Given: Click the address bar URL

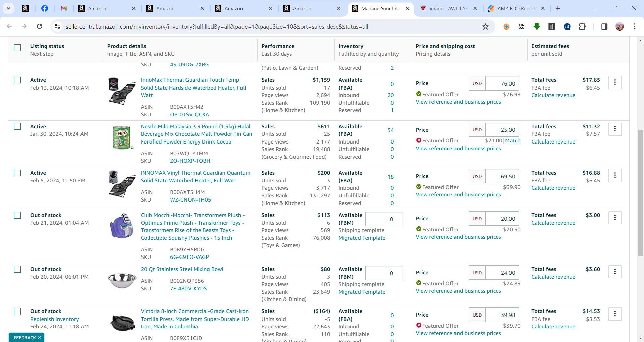Looking at the screenshot, I should [217, 26].
